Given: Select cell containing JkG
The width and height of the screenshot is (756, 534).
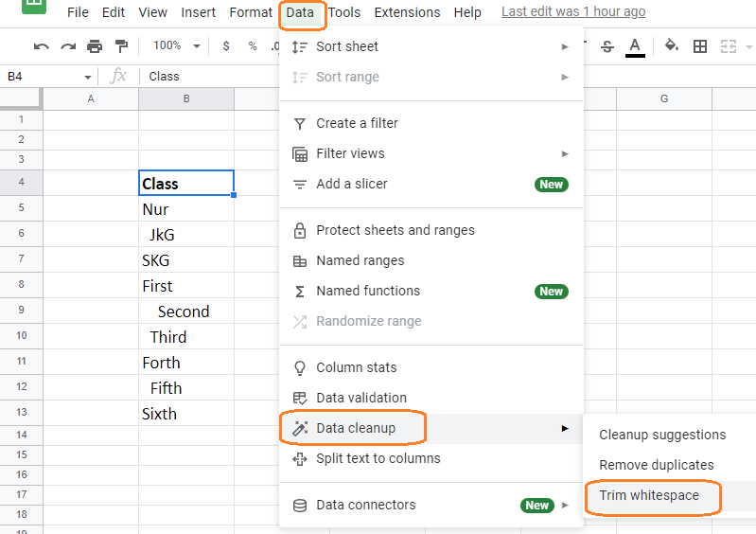Looking at the screenshot, I should pos(186,235).
